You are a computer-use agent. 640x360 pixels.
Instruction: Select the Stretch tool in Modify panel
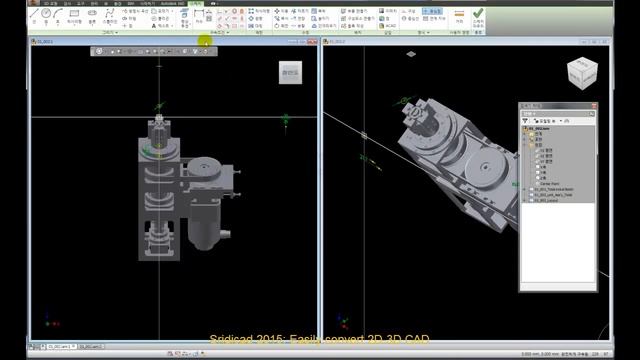click(320, 18)
